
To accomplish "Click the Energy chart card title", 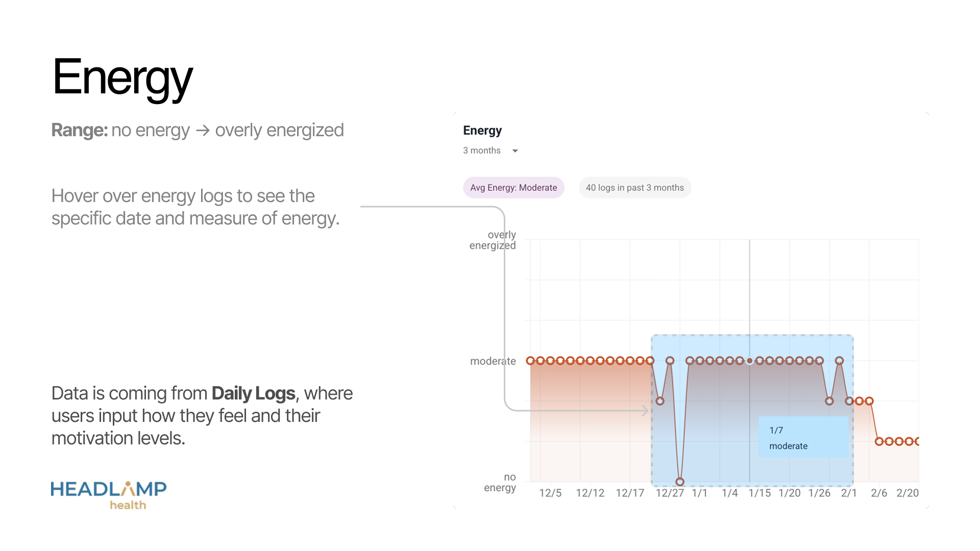I will point(482,131).
